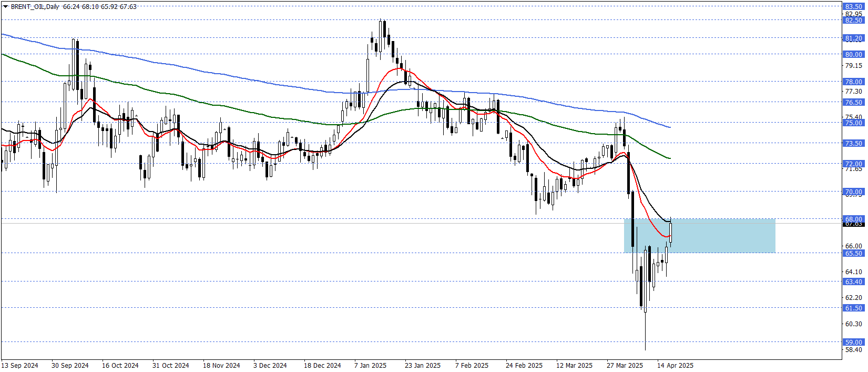Click the 18 Nov 2024 date label
The width and height of the screenshot is (868, 372).
pos(221,365)
